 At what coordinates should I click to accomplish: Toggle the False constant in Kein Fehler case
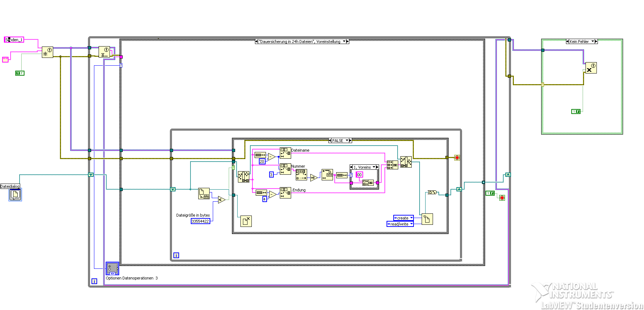(576, 112)
